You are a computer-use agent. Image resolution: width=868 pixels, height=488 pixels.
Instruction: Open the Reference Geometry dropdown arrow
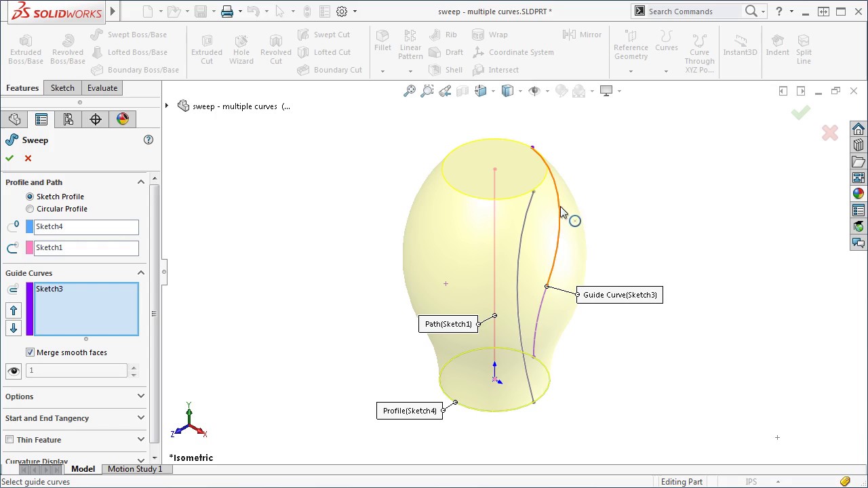pyautogui.click(x=631, y=71)
